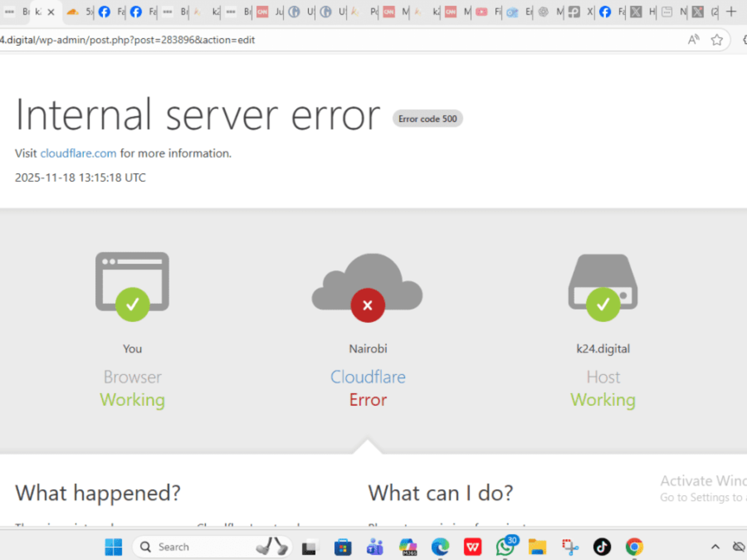Click the taskbar Search box
Viewport: 747px width, 560px height.
pyautogui.click(x=212, y=547)
